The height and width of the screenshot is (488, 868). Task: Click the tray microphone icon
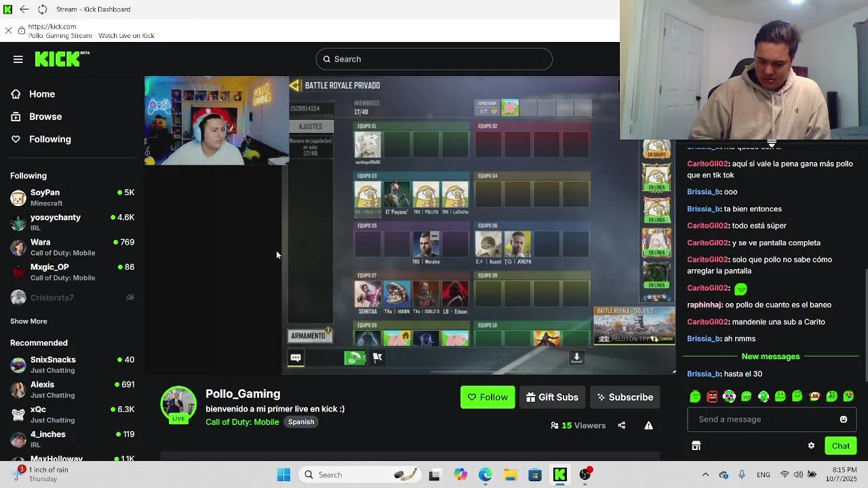click(742, 475)
